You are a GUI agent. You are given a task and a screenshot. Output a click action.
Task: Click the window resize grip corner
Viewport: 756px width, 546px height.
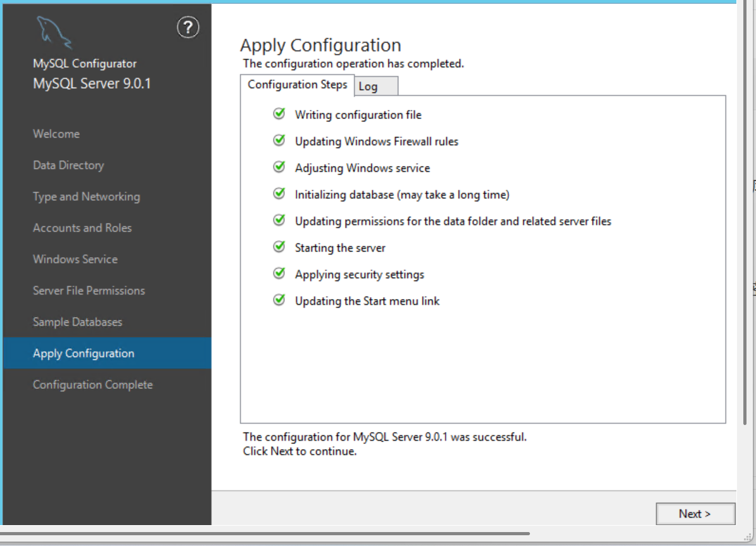tap(748, 536)
